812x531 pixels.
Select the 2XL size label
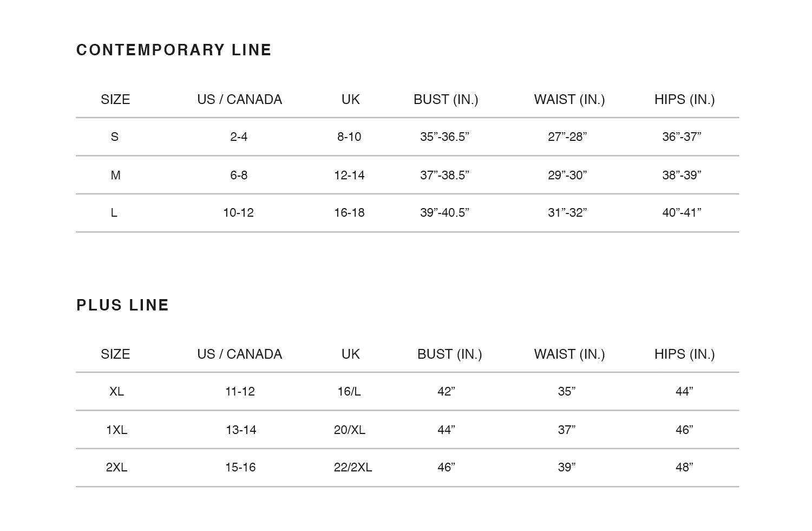click(x=116, y=467)
